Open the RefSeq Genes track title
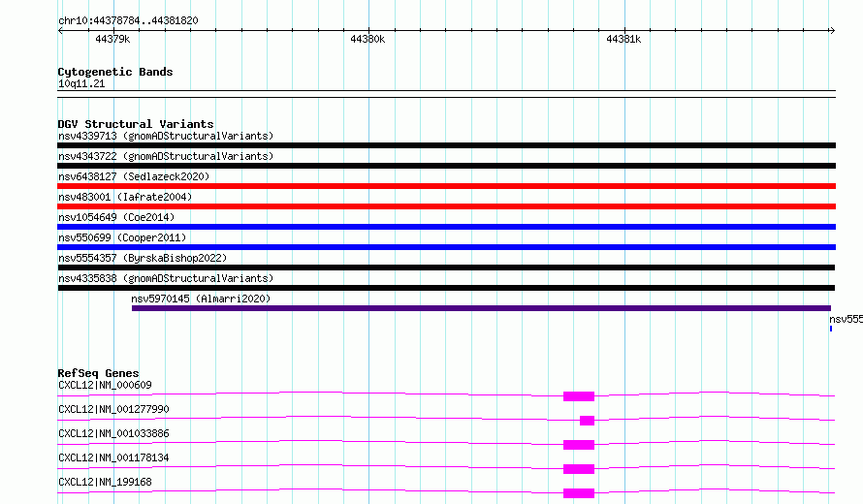 pos(98,373)
